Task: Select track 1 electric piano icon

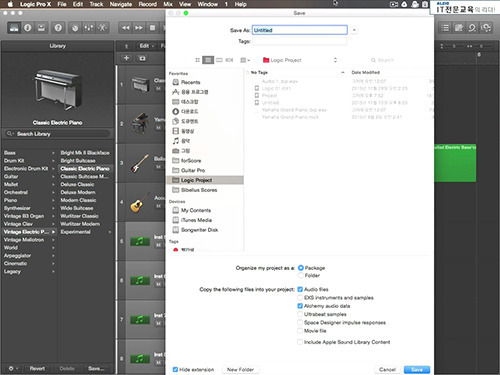Action: click(140, 84)
